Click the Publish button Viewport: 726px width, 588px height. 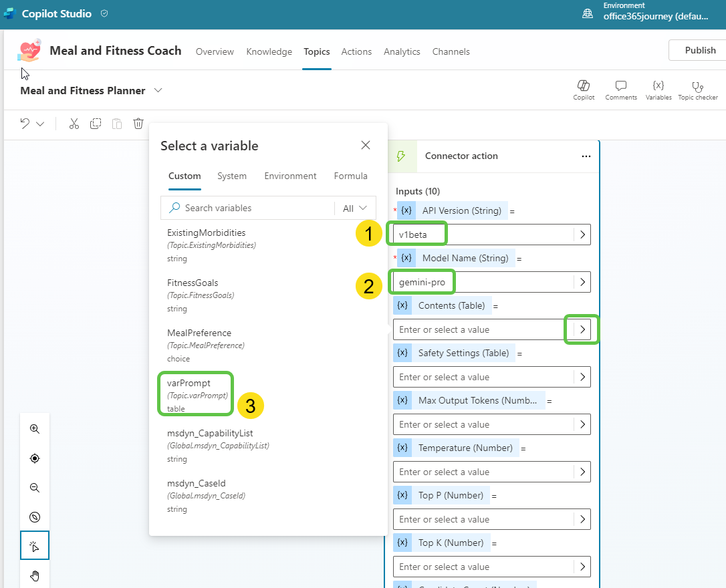(700, 50)
